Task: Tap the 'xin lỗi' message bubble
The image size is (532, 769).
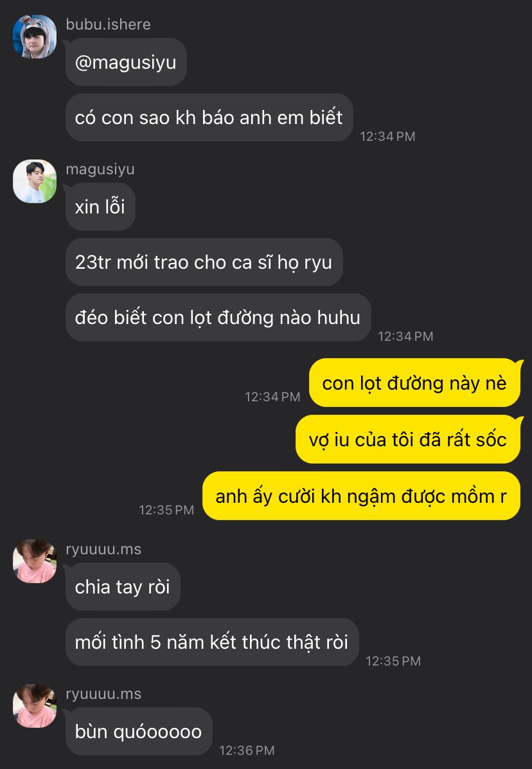Action: [x=100, y=207]
